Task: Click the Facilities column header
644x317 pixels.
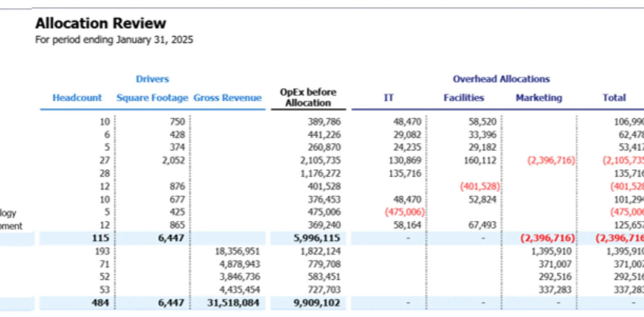Action: tap(463, 98)
